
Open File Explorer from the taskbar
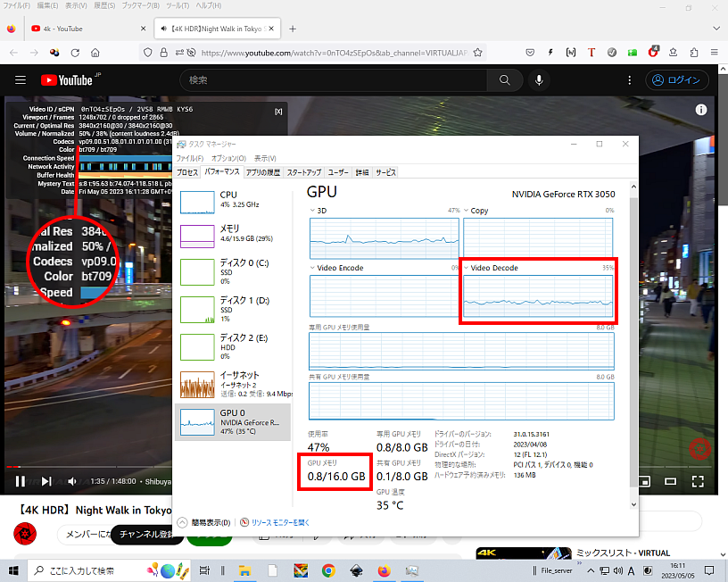[x=244, y=570]
